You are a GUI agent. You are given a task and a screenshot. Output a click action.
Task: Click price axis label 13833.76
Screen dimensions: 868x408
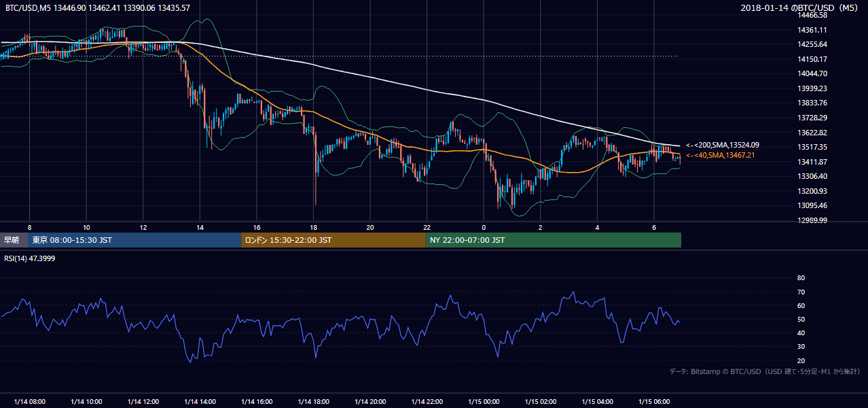pos(813,103)
